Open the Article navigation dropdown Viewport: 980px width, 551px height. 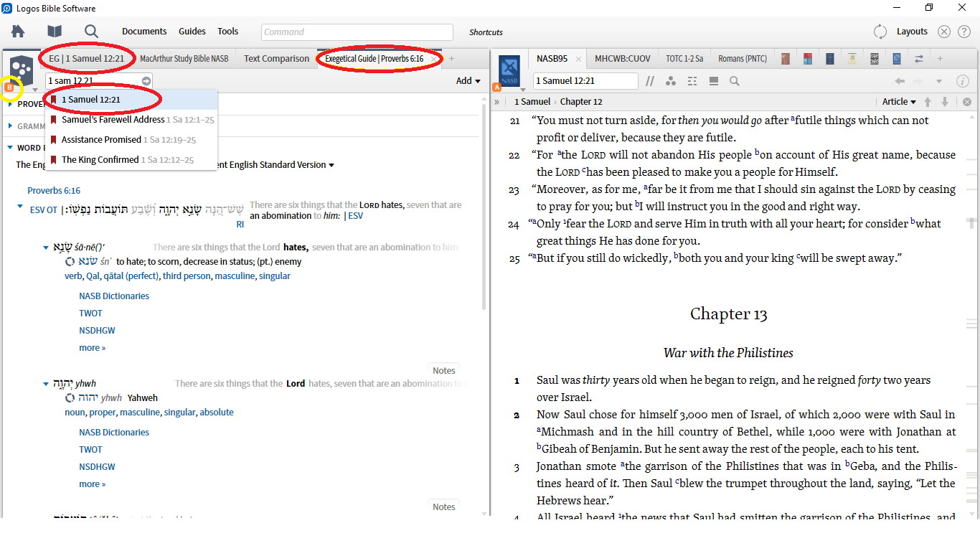tap(900, 102)
